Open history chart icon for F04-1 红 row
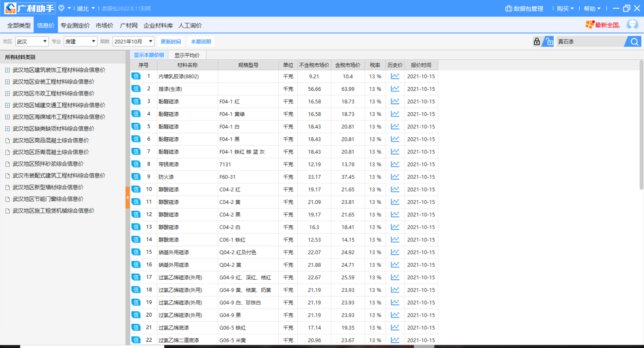Viewport: 644px width, 348px height. (x=395, y=101)
